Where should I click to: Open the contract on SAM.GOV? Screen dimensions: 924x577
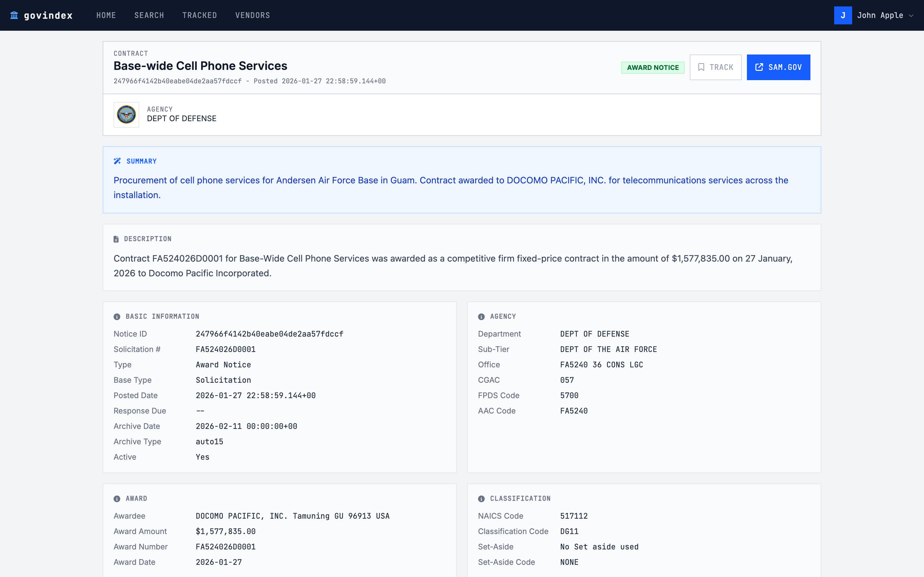778,67
